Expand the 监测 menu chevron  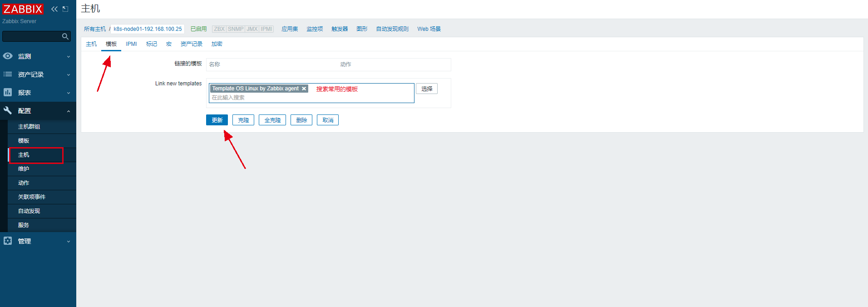point(69,57)
